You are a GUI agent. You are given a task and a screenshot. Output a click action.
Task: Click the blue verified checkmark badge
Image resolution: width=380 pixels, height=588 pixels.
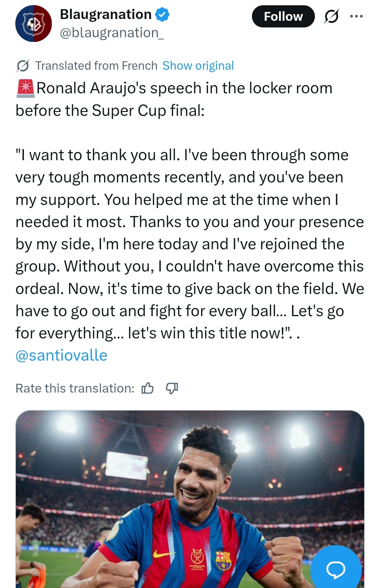163,15
